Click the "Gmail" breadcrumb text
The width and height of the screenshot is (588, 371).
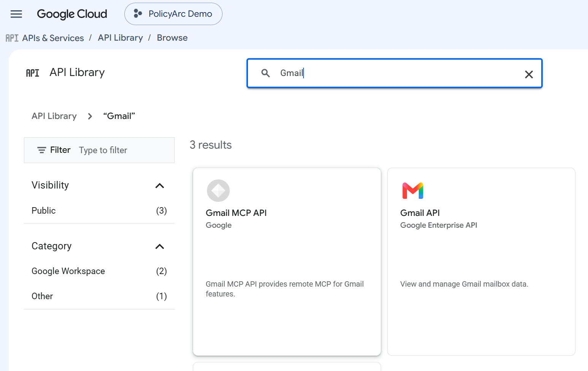119,116
